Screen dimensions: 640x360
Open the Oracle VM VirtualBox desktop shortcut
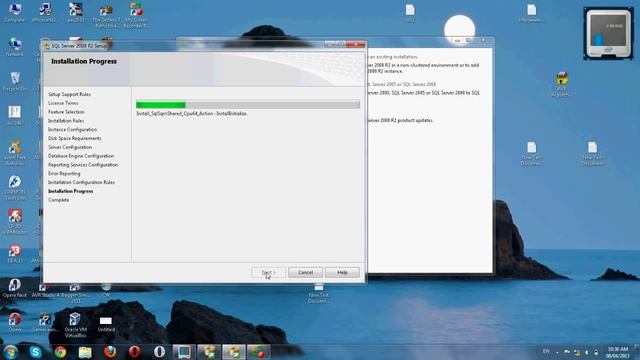(75, 325)
